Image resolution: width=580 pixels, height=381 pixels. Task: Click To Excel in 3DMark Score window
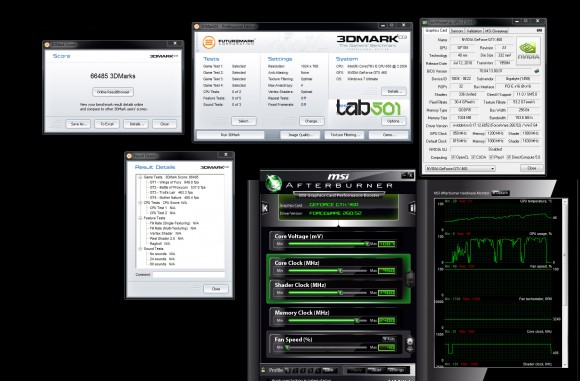pyautogui.click(x=107, y=124)
